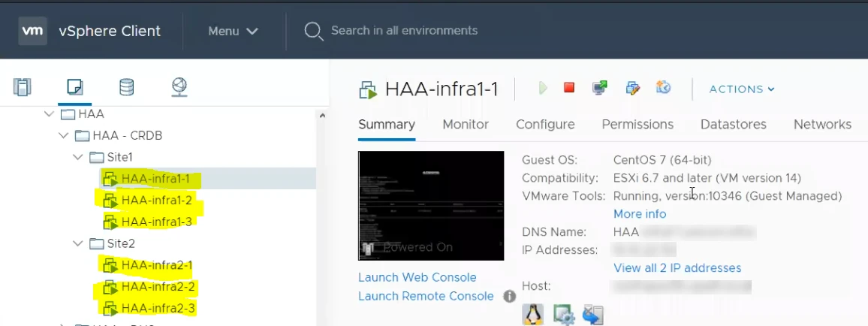868x326 pixels.
Task: Open the ACTIONS dropdown
Action: click(742, 89)
